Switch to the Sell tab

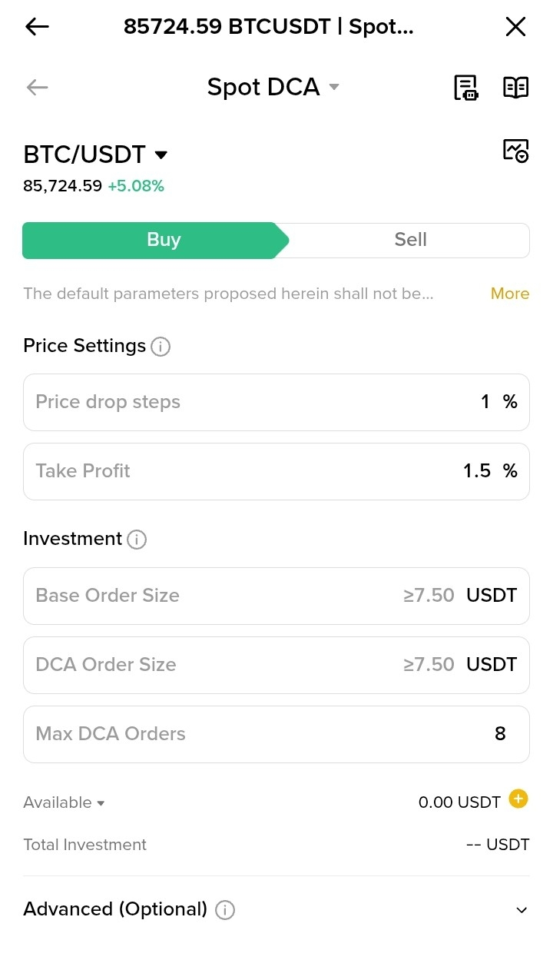pyautogui.click(x=410, y=240)
